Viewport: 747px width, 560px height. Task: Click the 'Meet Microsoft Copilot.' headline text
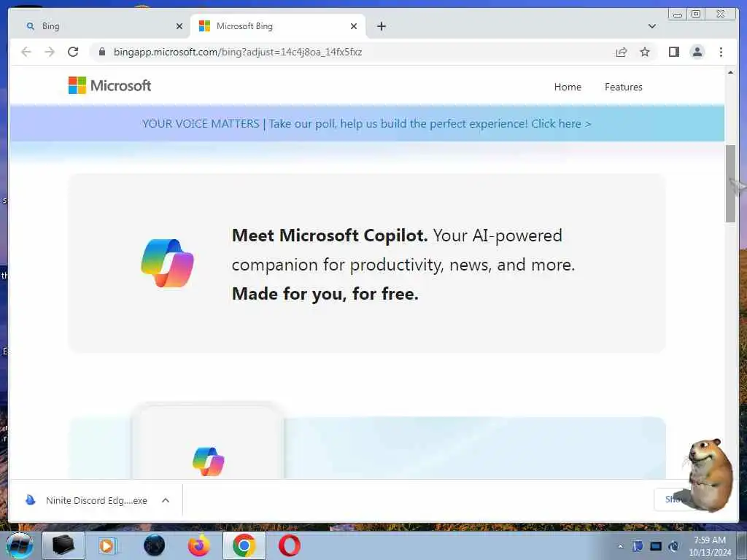tap(330, 236)
